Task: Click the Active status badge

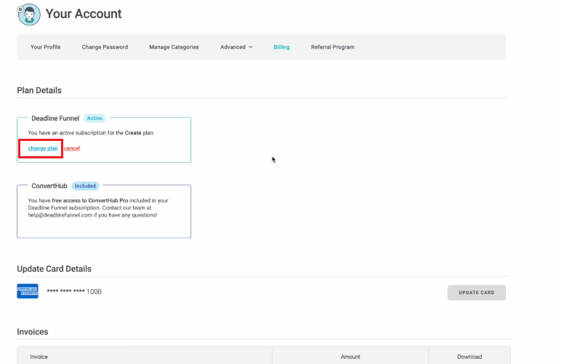Action: coord(94,118)
